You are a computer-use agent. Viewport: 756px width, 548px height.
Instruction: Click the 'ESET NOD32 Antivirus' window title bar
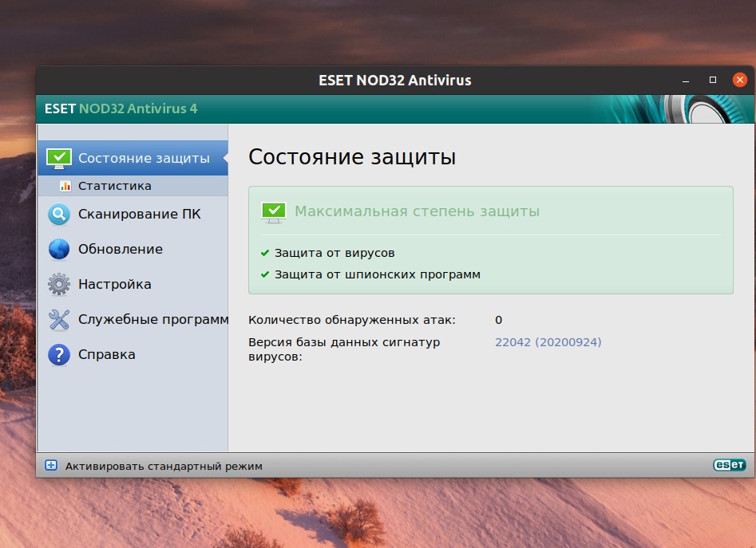(395, 81)
